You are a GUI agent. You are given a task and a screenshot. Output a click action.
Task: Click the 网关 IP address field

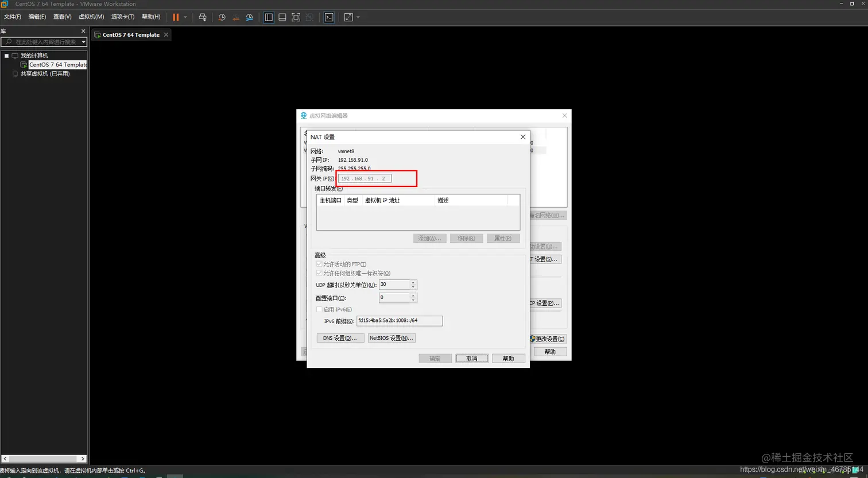coord(365,178)
